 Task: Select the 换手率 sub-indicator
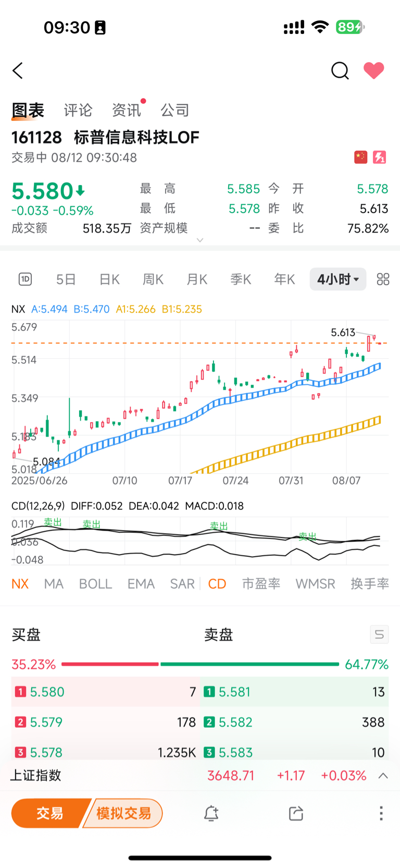pos(370,584)
